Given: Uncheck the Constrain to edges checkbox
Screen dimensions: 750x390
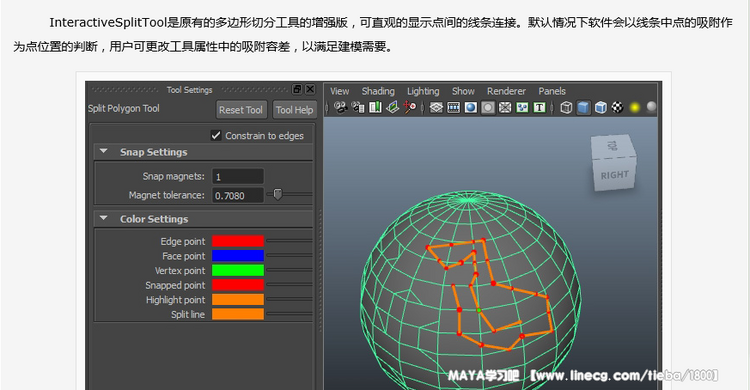Looking at the screenshot, I should pos(216,135).
